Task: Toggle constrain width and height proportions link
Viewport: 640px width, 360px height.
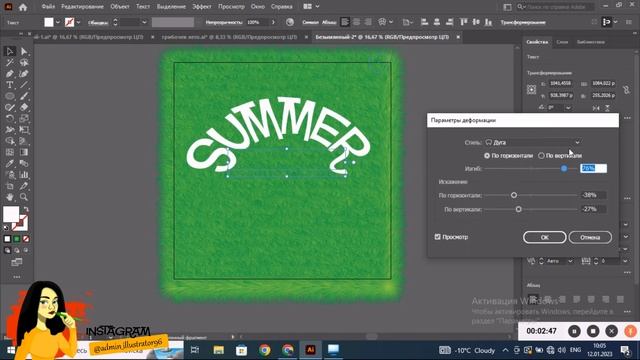Action: coord(627,89)
